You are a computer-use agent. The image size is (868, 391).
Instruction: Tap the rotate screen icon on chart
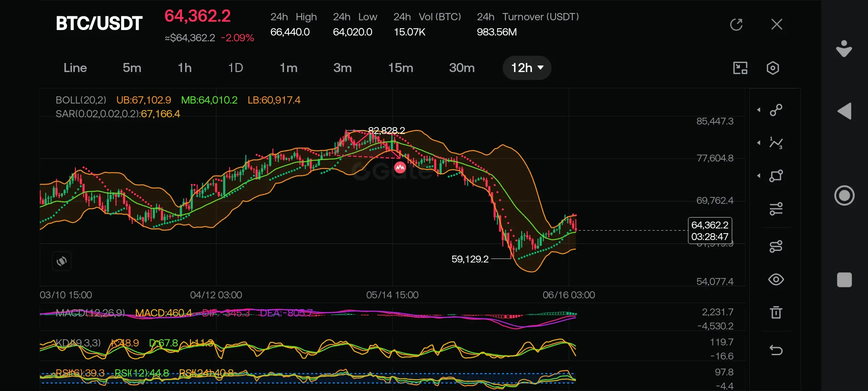coord(61,261)
